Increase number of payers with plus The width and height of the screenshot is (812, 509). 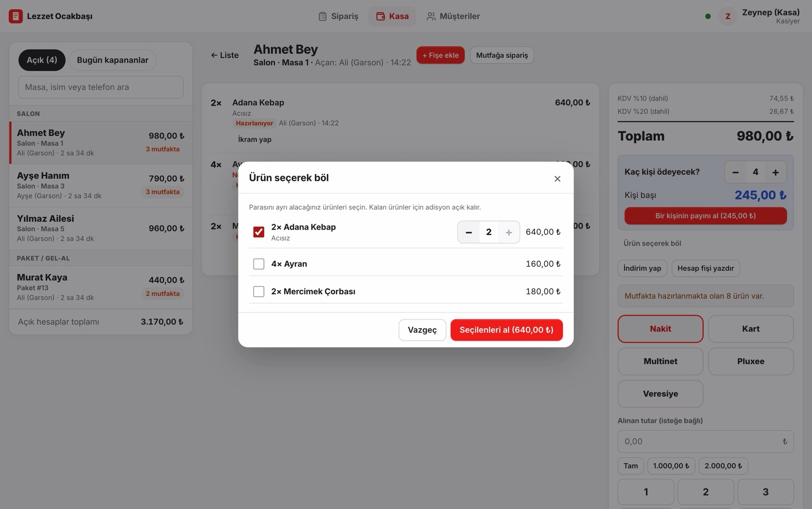[x=775, y=172]
